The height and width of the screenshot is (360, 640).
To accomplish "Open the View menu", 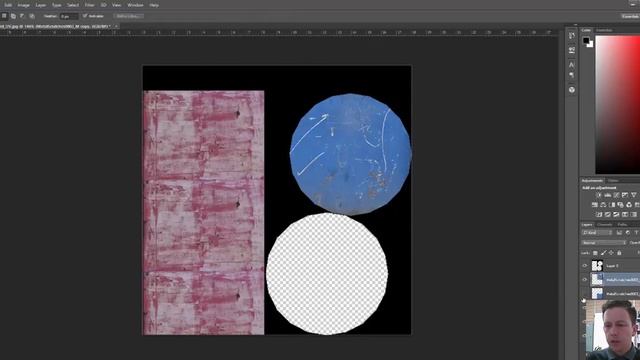I will pos(117,5).
